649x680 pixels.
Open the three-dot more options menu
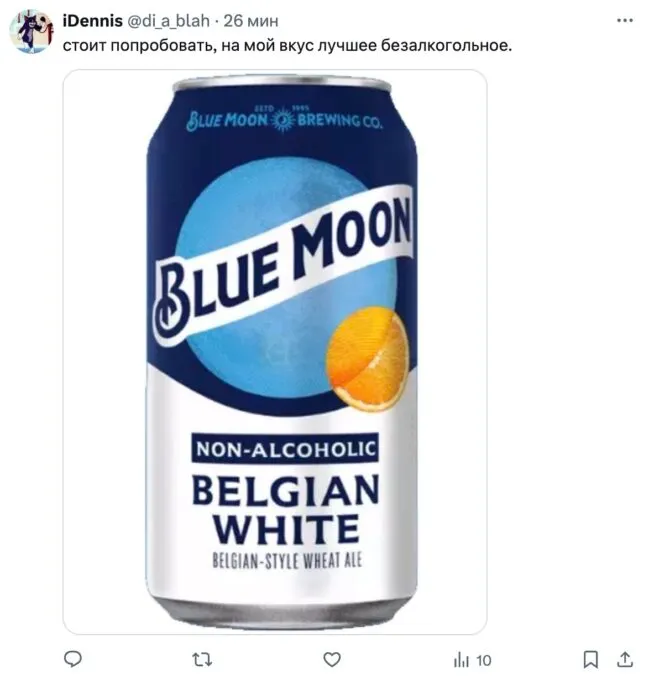625,20
